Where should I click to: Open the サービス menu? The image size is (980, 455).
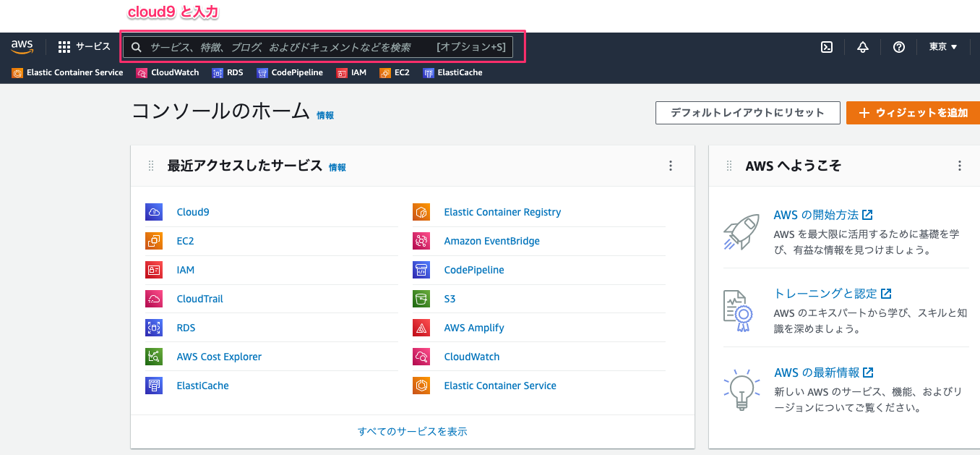84,46
